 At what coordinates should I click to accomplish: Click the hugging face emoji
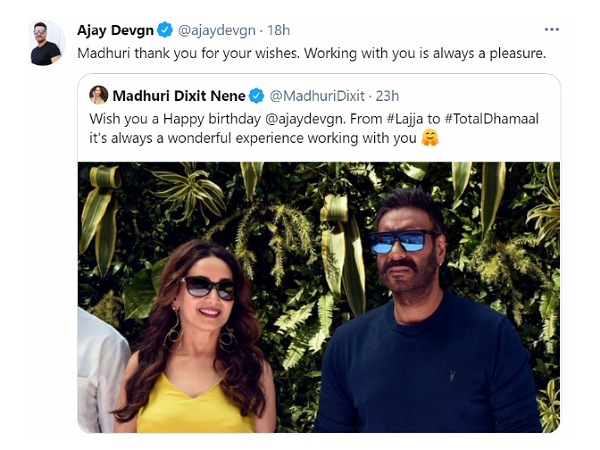(430, 138)
